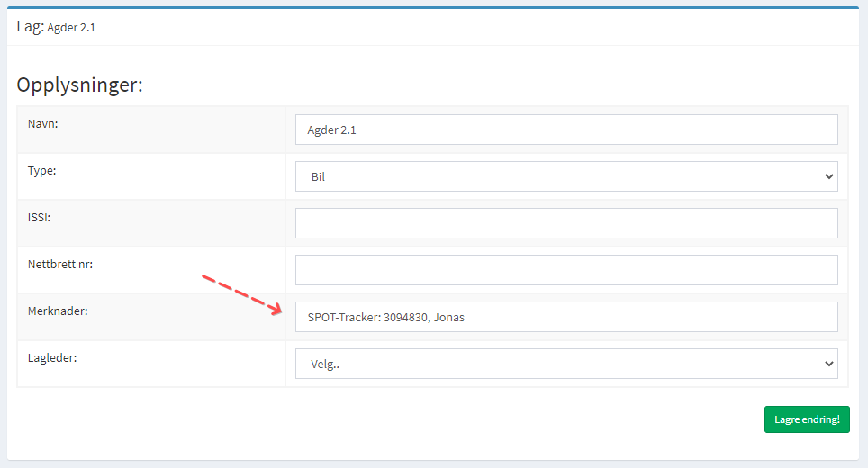Viewport: 868px width, 468px height.
Task: Click the 'Lag:' word in panel header
Action: coord(29,27)
